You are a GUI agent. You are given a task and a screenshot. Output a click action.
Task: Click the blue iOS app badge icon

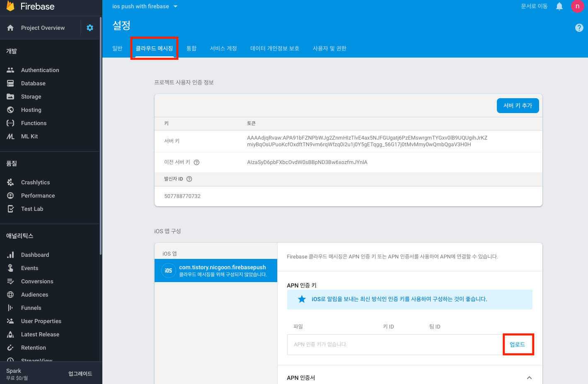(x=168, y=270)
